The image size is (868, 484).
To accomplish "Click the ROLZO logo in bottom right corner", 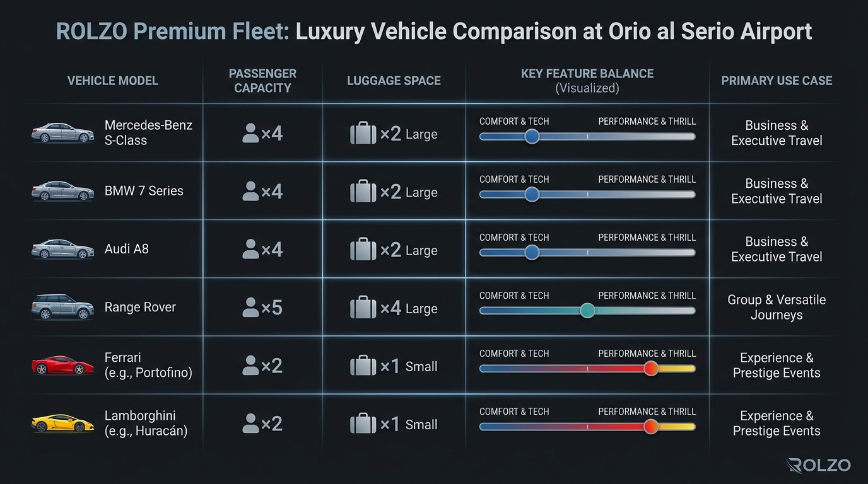I will click(818, 465).
